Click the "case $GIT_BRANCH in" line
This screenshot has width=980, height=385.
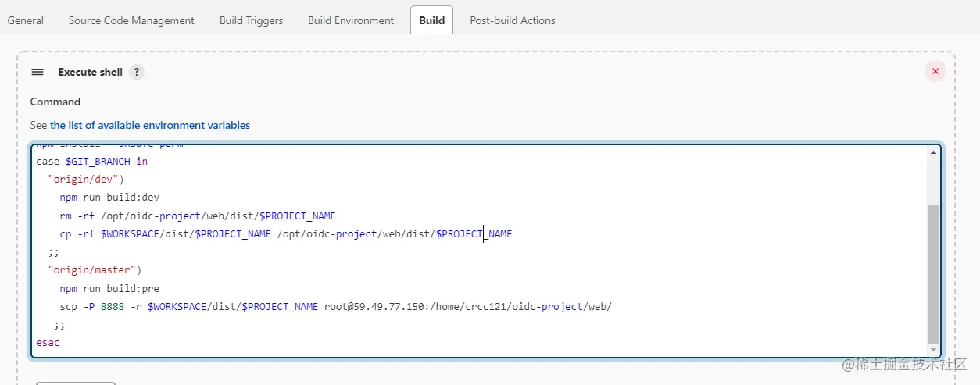coord(91,162)
